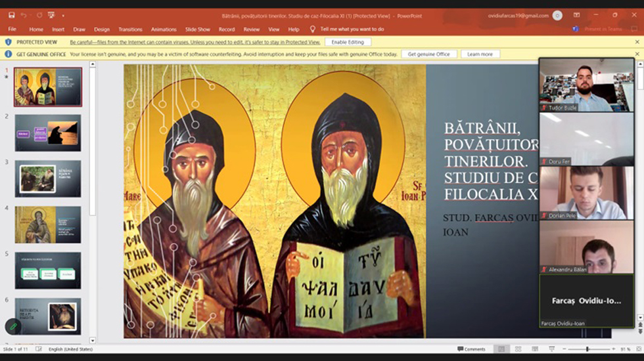Click Present in Teams button

(603, 29)
